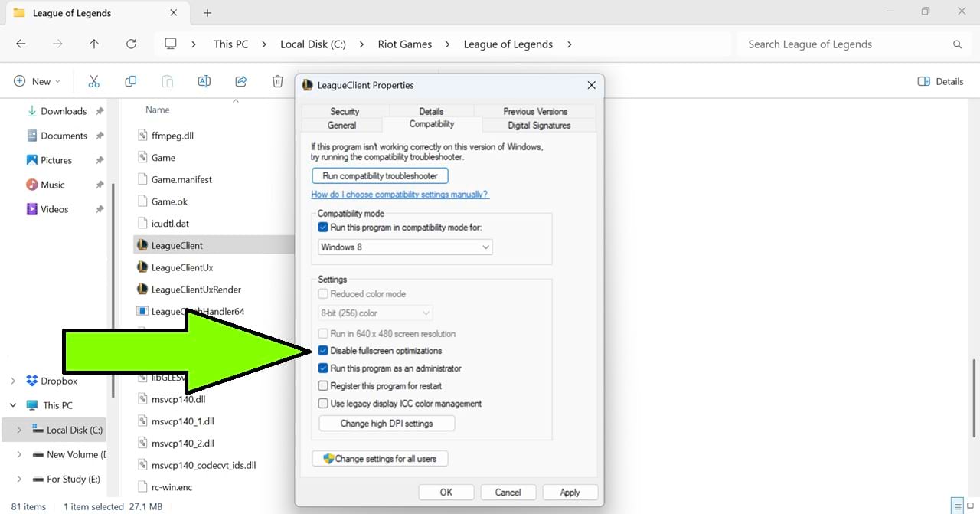Screen dimensions: 980x514
Task: Click the Rename icon in the toolbar
Action: (x=204, y=81)
